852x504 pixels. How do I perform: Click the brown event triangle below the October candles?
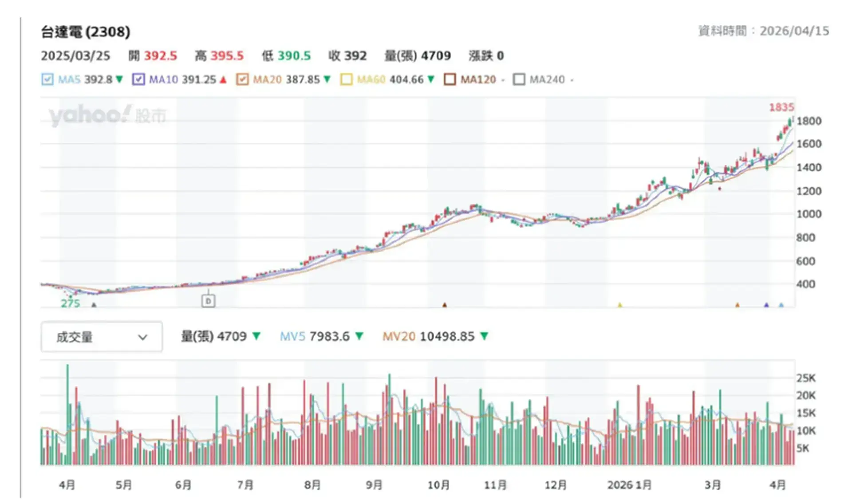coord(444,305)
